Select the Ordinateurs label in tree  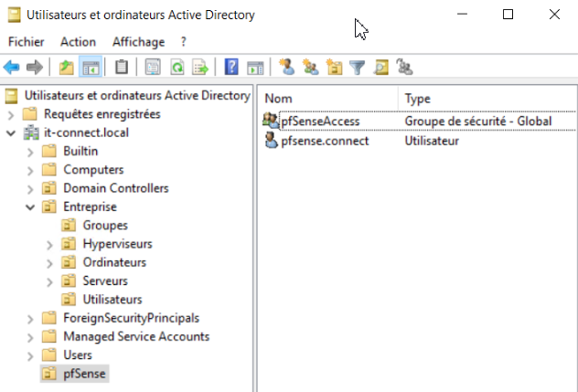click(114, 262)
